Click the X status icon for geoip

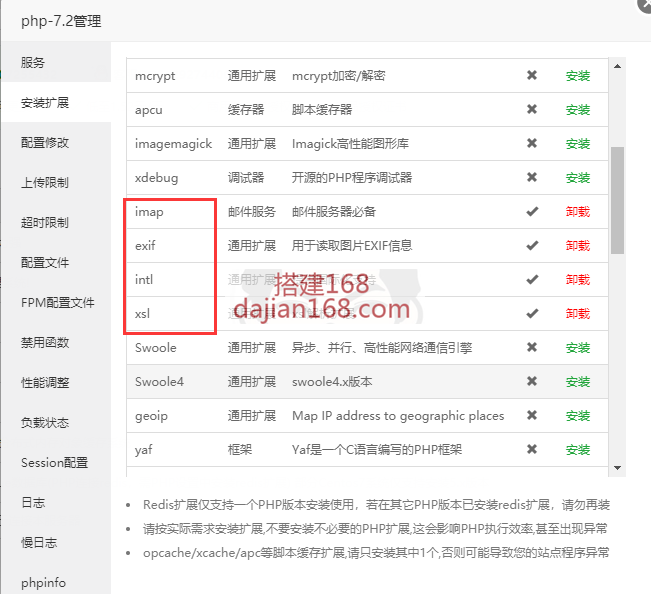coord(532,416)
